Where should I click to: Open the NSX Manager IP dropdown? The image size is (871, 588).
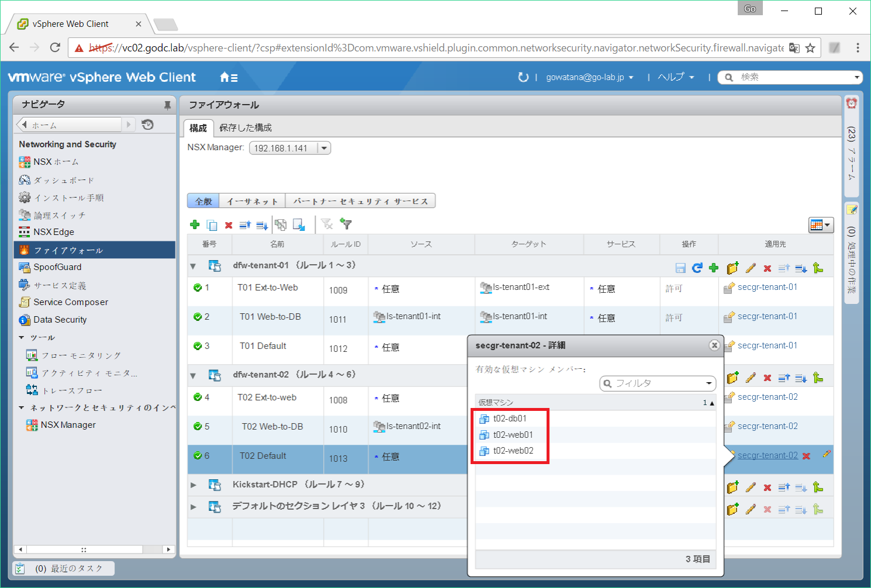click(324, 148)
